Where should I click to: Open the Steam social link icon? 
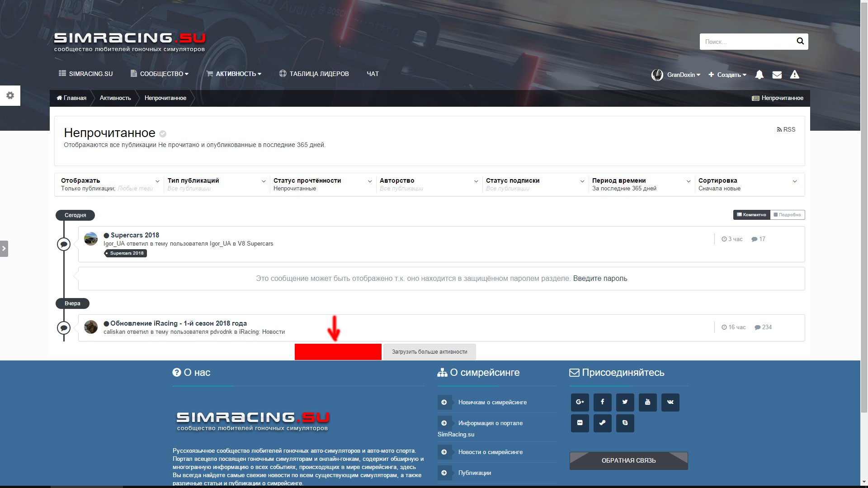[x=602, y=423]
